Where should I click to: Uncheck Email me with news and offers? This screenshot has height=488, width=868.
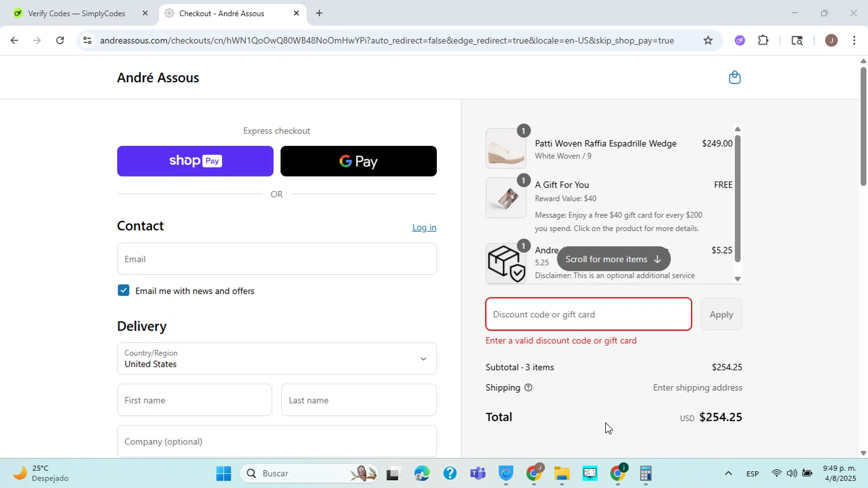(x=123, y=291)
